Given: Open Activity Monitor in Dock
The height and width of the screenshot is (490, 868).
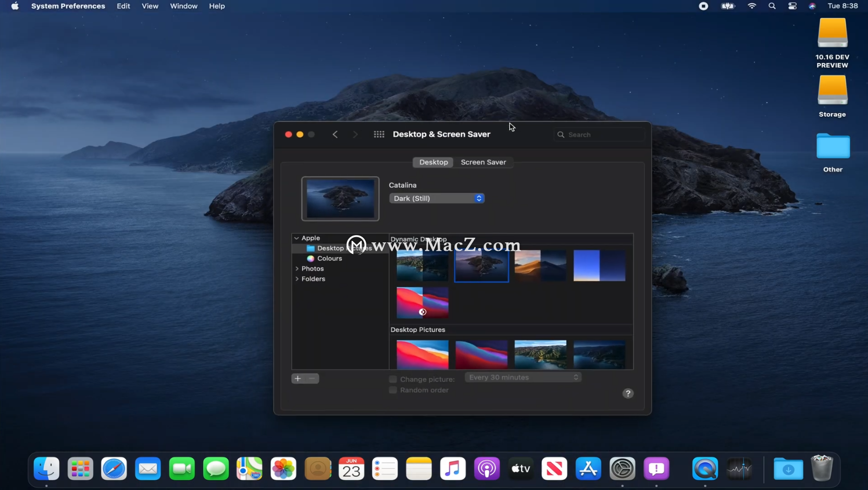Looking at the screenshot, I should pos(739,469).
